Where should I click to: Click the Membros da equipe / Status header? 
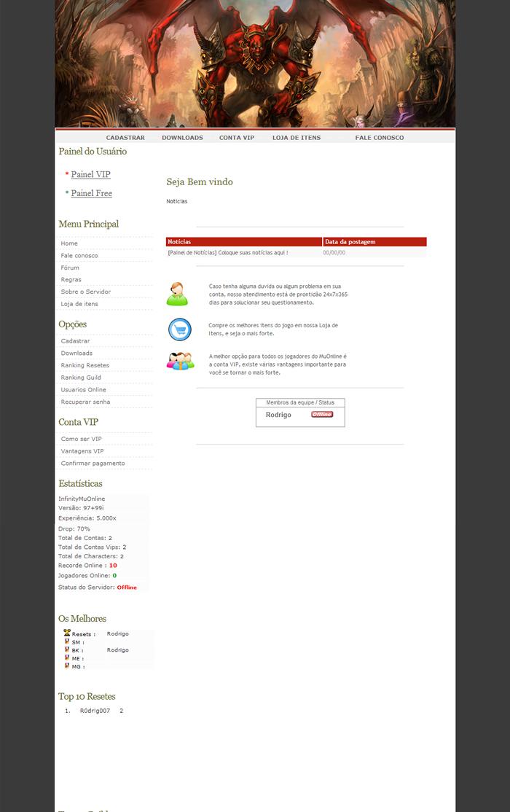[x=300, y=402]
